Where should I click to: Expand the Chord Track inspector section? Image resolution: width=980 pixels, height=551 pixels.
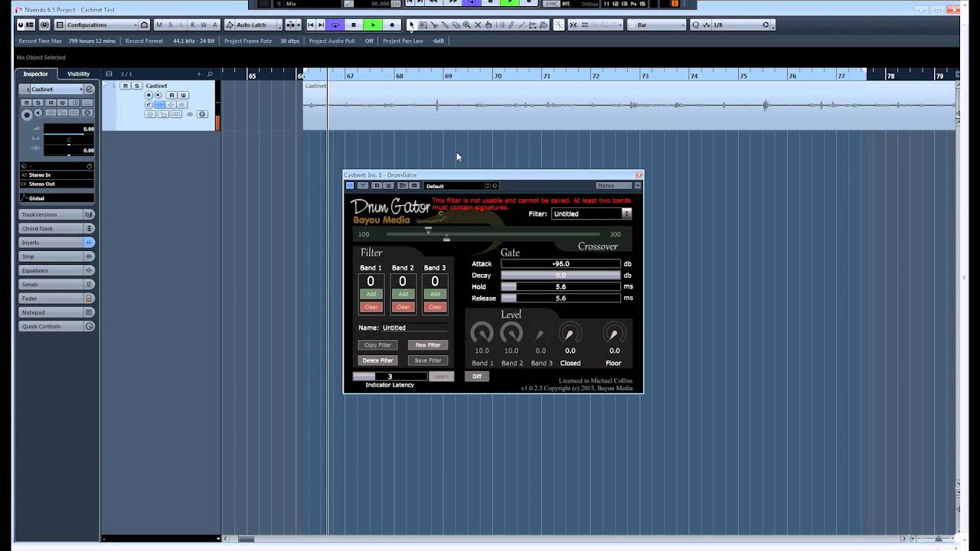[x=56, y=228]
